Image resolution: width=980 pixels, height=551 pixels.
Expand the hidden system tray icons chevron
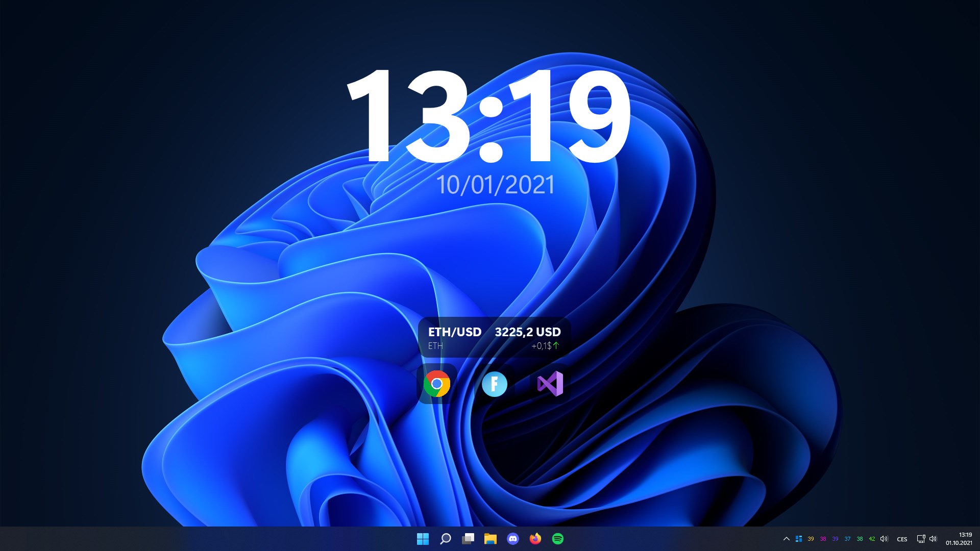(786, 539)
